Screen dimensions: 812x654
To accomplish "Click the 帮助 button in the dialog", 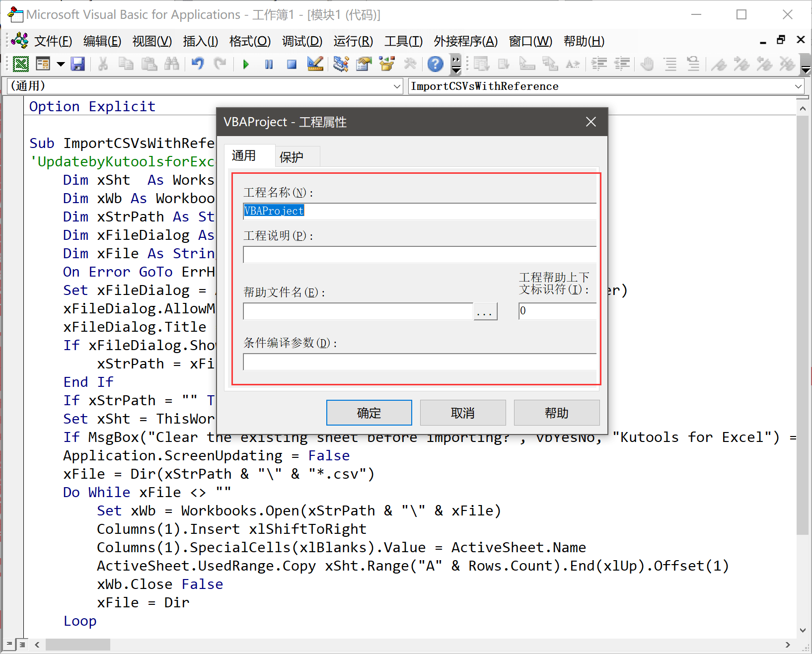I will (x=556, y=412).
